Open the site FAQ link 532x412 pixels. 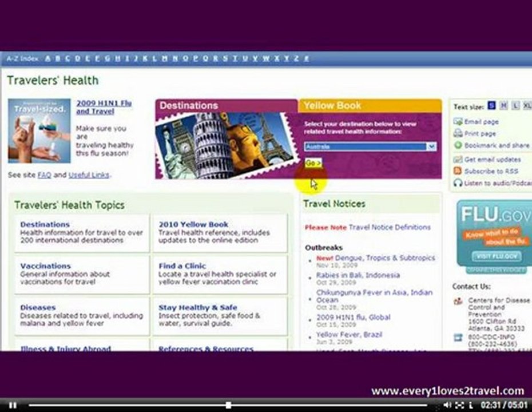(x=45, y=175)
